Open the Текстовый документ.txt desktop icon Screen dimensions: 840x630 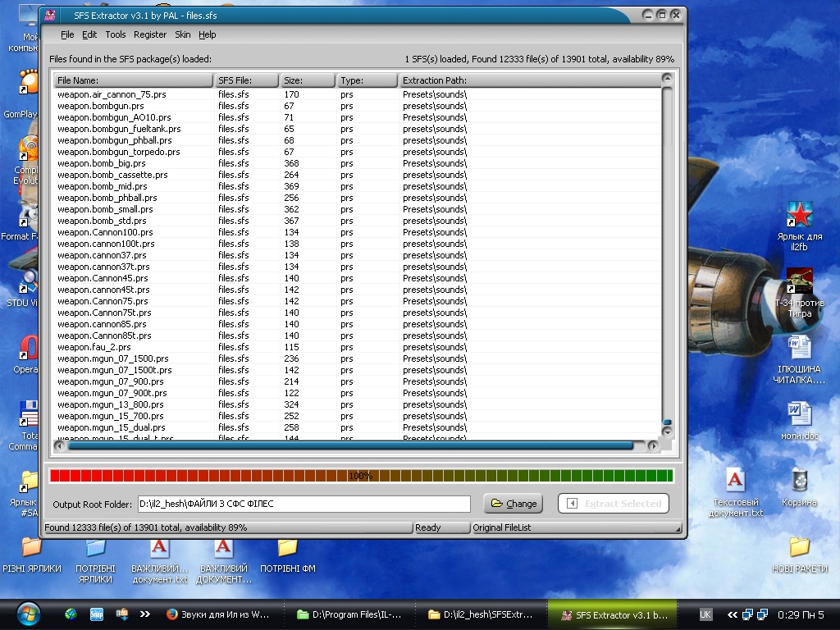point(736,492)
